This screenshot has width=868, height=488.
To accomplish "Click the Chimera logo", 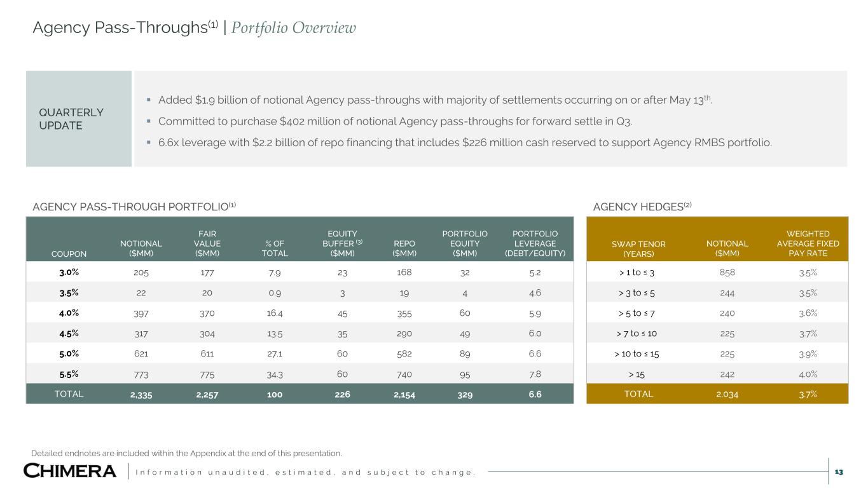I will coord(70,471).
